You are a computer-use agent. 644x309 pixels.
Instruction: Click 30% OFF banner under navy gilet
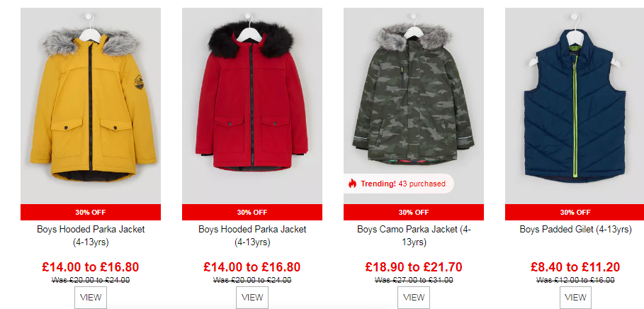click(x=575, y=213)
